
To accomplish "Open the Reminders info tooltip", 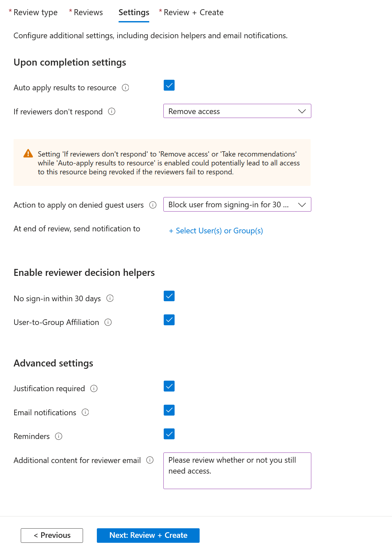I will pos(59,436).
